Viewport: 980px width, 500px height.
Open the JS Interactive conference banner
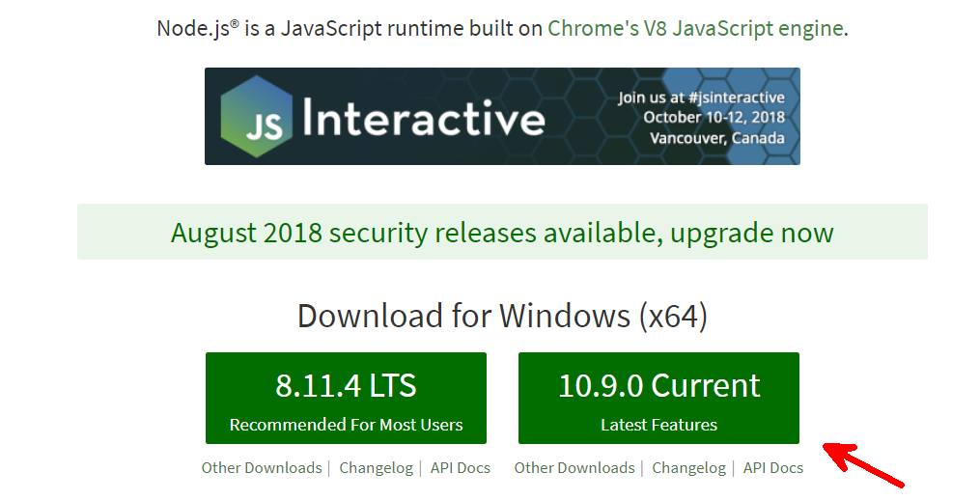(502, 116)
